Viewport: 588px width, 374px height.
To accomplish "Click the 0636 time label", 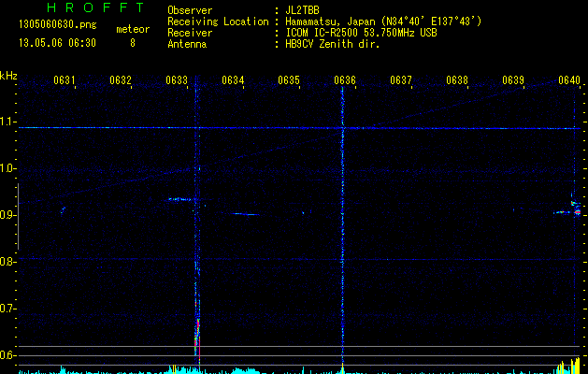I will coord(345,80).
